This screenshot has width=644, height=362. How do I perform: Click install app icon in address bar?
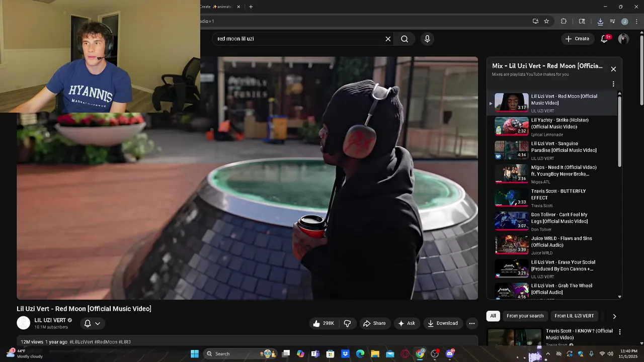[x=535, y=21]
